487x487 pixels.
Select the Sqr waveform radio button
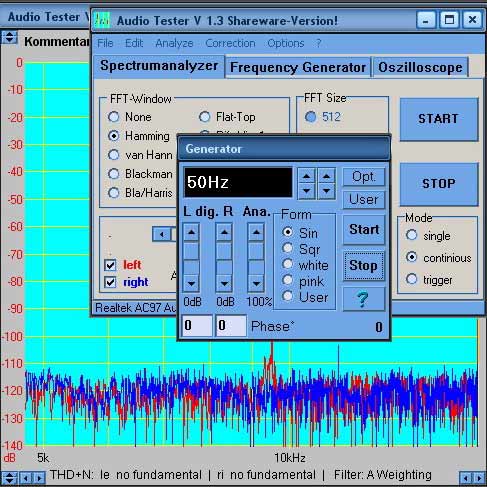[x=287, y=248]
